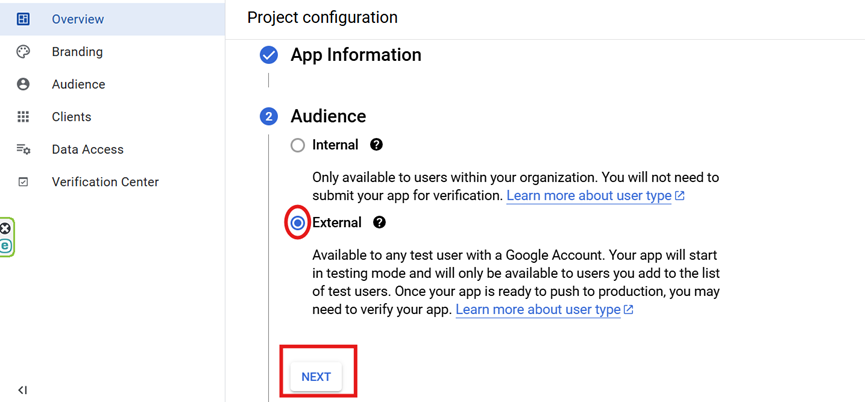The height and width of the screenshot is (402, 865).
Task: Click the Branding palette icon in sidebar
Action: 23,52
